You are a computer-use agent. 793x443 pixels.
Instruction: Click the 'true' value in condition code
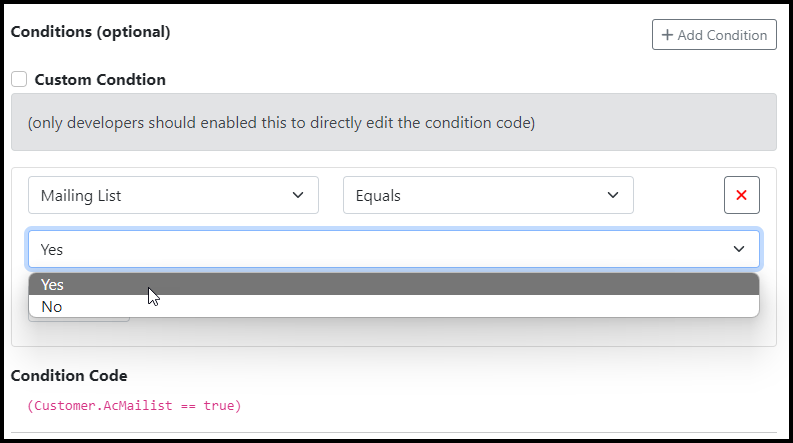[218, 406]
